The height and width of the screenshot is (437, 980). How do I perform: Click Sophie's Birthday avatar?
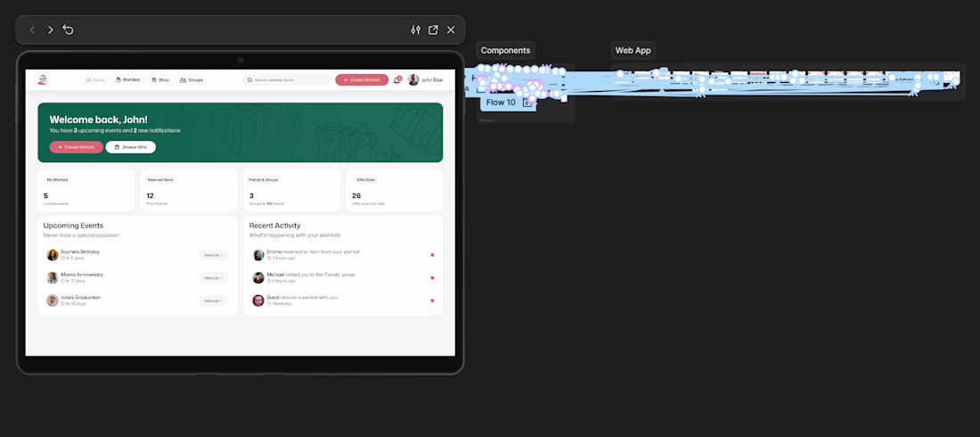click(x=53, y=255)
